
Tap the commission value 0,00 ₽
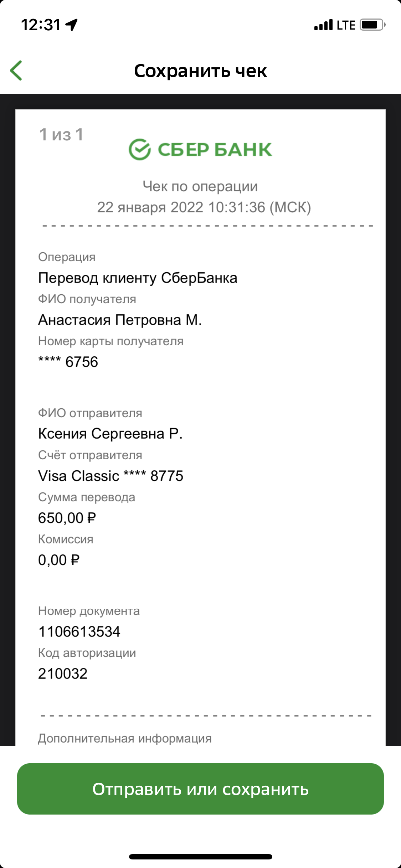(59, 560)
